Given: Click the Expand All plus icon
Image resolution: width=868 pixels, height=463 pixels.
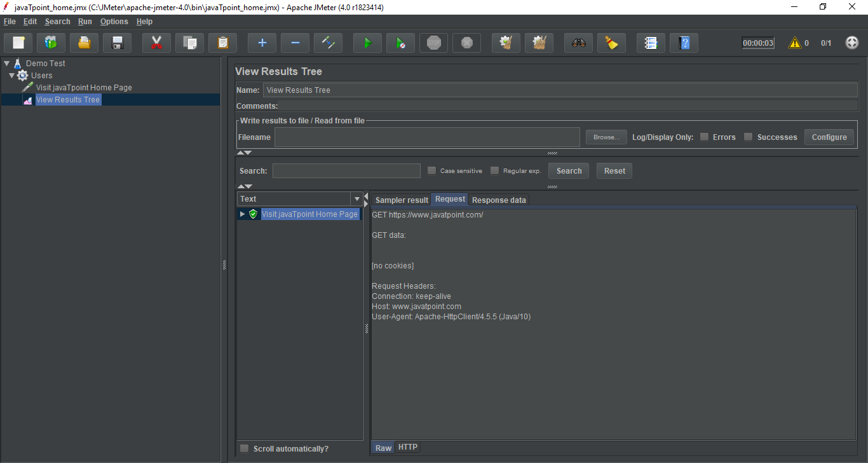Looking at the screenshot, I should coord(262,43).
